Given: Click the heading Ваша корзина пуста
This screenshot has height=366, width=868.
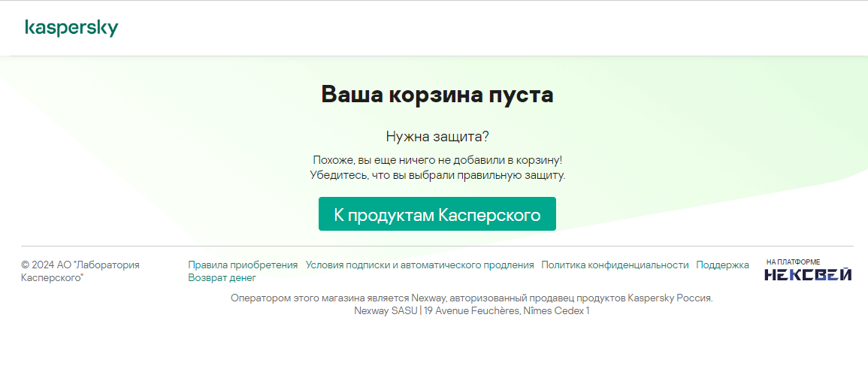Looking at the screenshot, I should (x=437, y=95).
